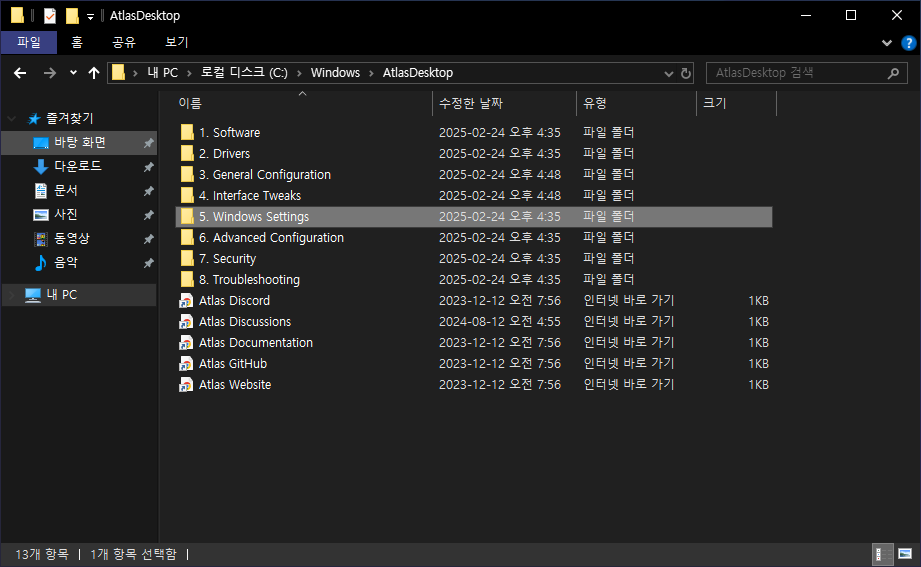Switch to the 홈 ribbon tab
Screen dimensions: 921x567
tap(77, 42)
